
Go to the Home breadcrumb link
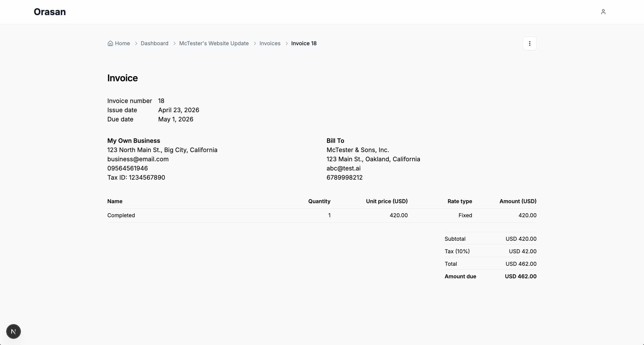point(122,43)
